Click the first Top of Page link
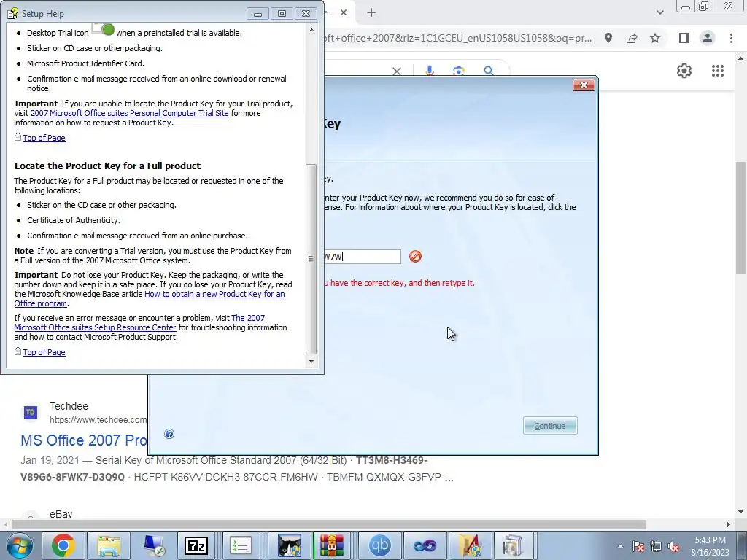Screen dimensions: 747x560 click(x=44, y=138)
